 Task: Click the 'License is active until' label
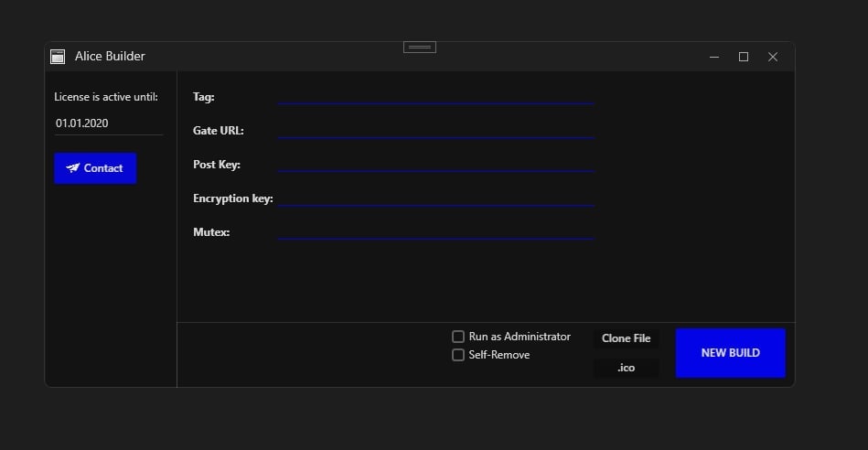[x=106, y=96]
